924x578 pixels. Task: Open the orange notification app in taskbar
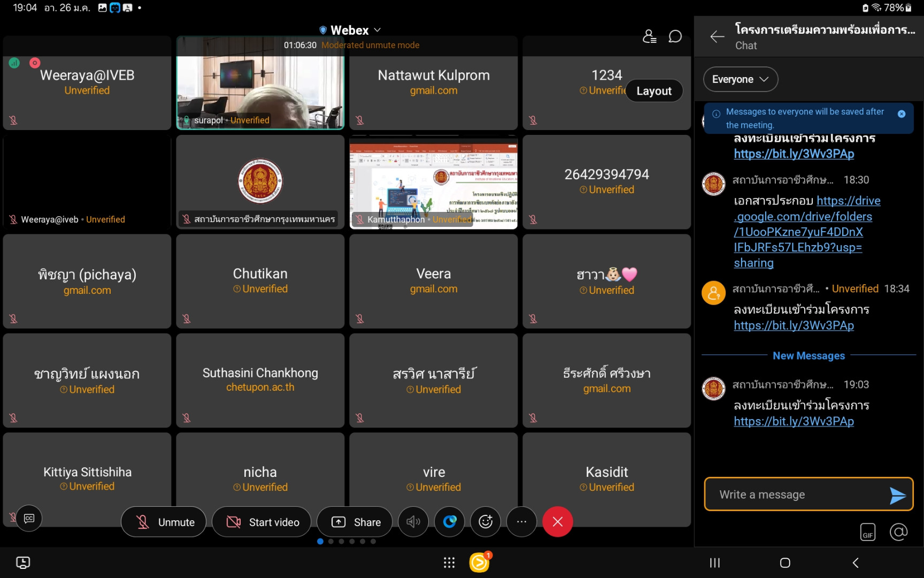(x=480, y=562)
